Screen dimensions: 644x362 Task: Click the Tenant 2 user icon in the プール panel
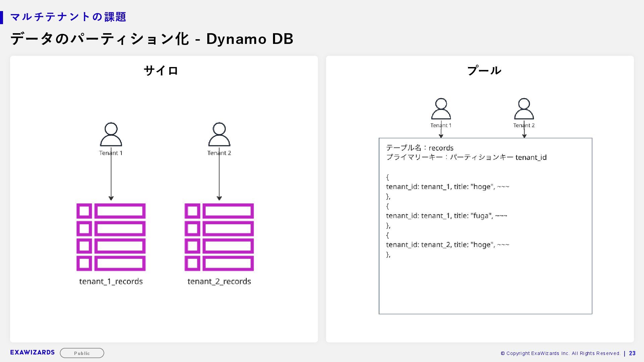pos(524,109)
